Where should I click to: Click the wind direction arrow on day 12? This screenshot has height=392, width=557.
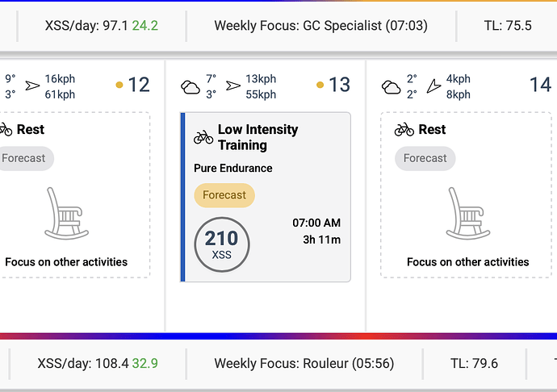coord(32,86)
